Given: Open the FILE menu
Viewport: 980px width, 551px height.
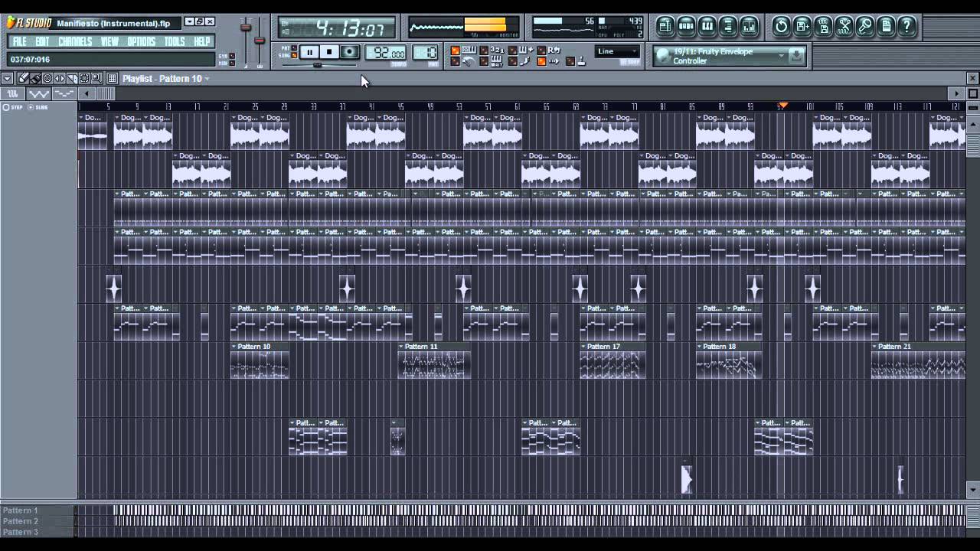Looking at the screenshot, I should point(20,41).
